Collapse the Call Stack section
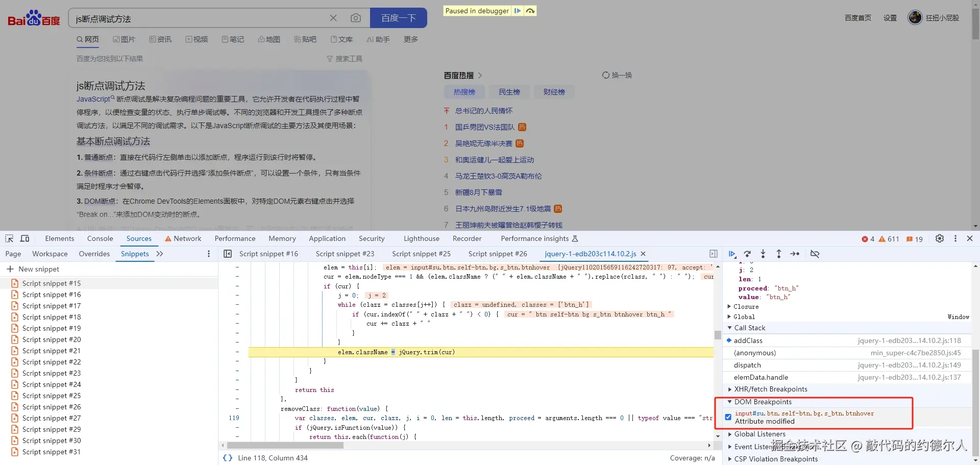Screen dimensions: 980x465 [x=729, y=328]
